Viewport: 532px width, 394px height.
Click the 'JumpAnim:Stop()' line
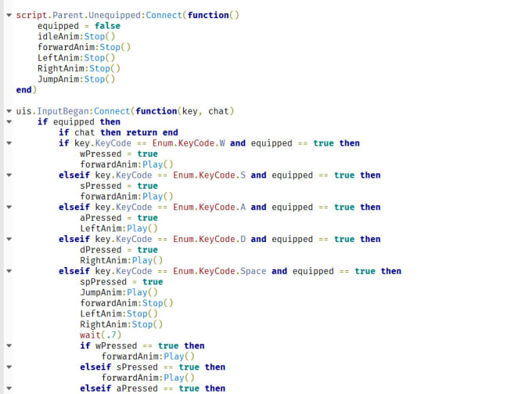point(76,79)
